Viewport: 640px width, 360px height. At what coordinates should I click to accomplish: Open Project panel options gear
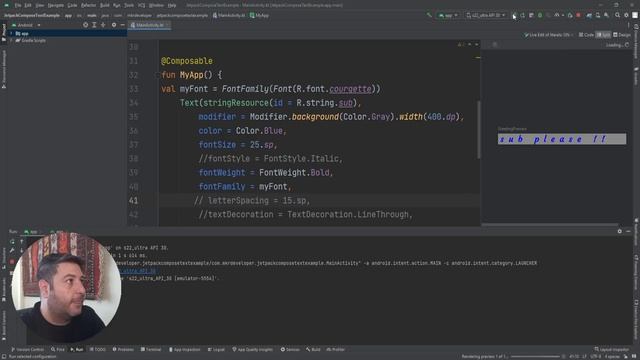[x=114, y=25]
